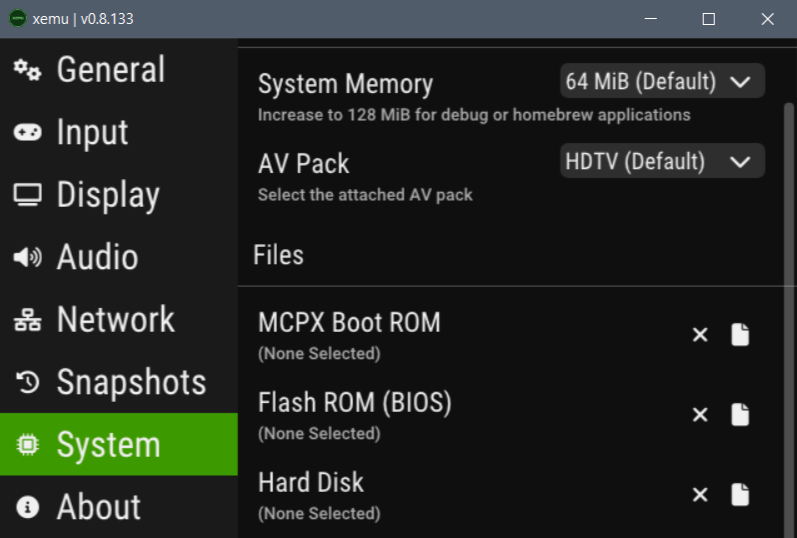Open file picker for Flash ROM (BIOS)
The height and width of the screenshot is (538, 797).
click(740, 415)
